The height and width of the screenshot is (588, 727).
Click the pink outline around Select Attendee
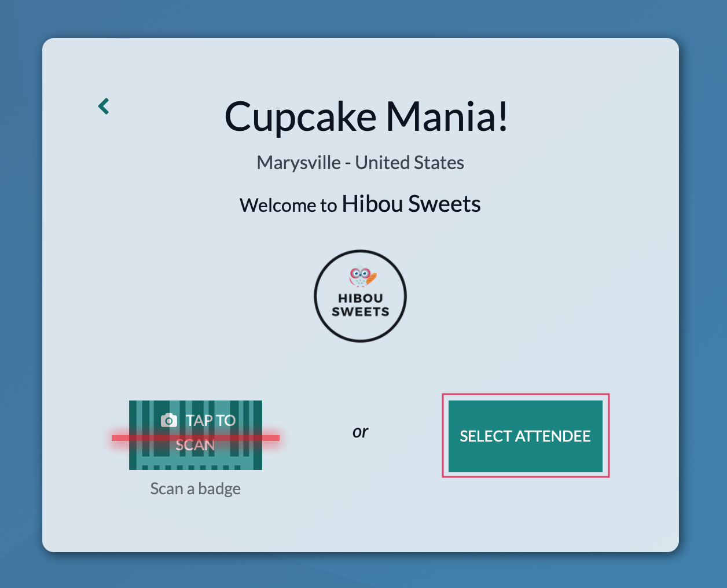pyautogui.click(x=526, y=396)
